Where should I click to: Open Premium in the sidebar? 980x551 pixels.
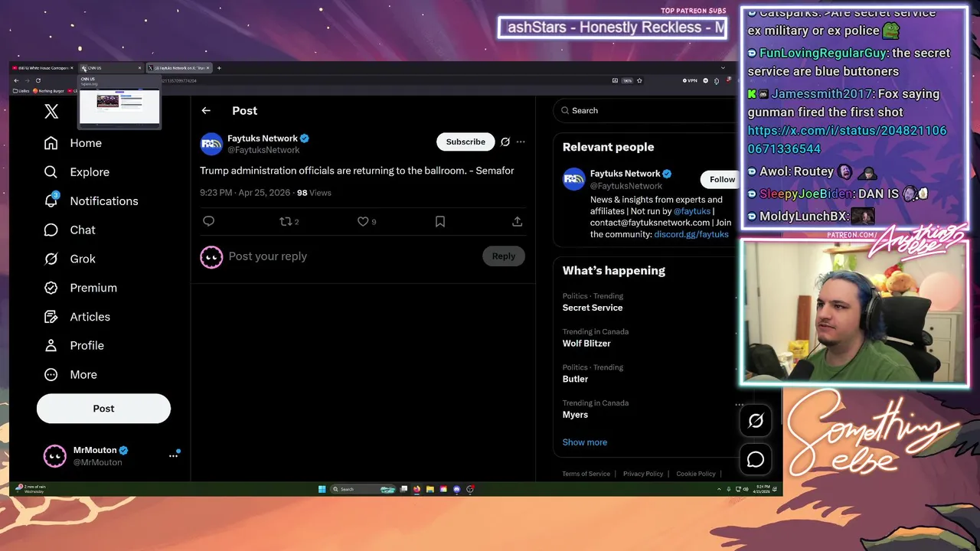(81, 288)
